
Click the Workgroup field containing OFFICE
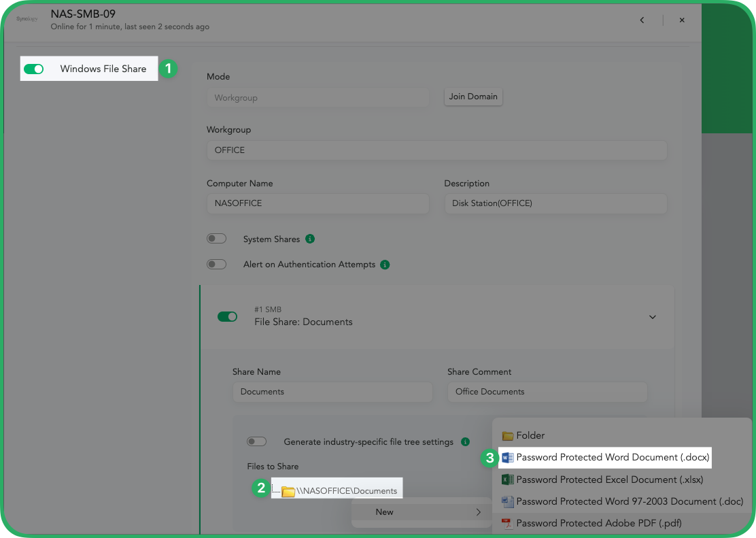436,150
